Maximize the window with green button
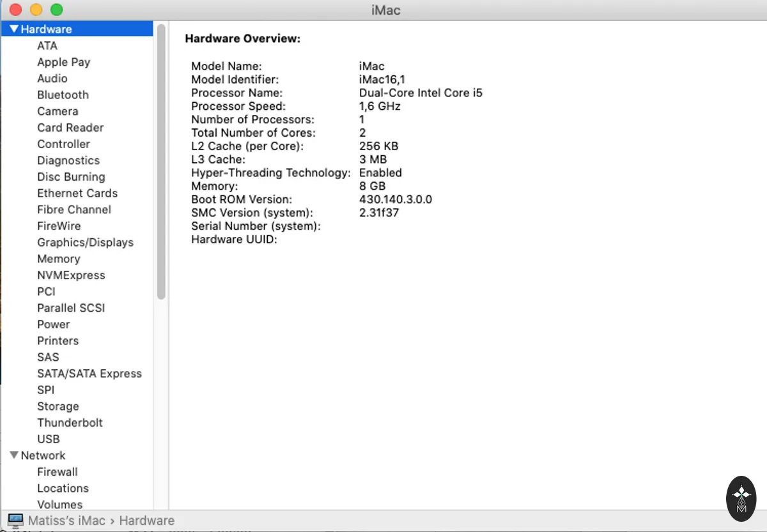Image resolution: width=767 pixels, height=532 pixels. pyautogui.click(x=57, y=10)
